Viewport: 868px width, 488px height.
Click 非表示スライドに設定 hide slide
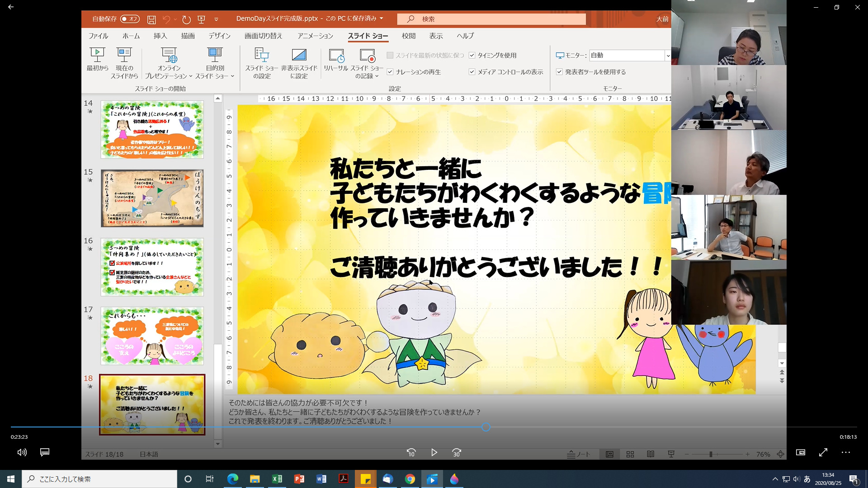[299, 63]
